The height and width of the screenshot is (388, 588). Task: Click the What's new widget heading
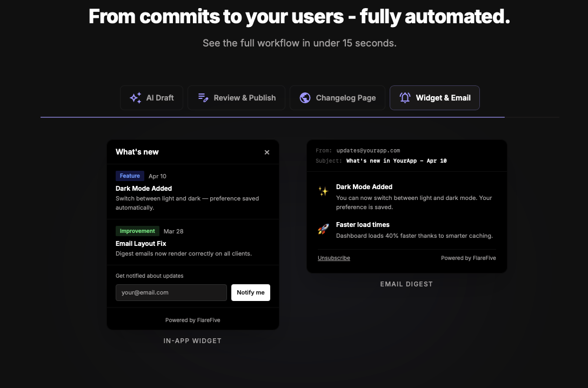pyautogui.click(x=137, y=152)
